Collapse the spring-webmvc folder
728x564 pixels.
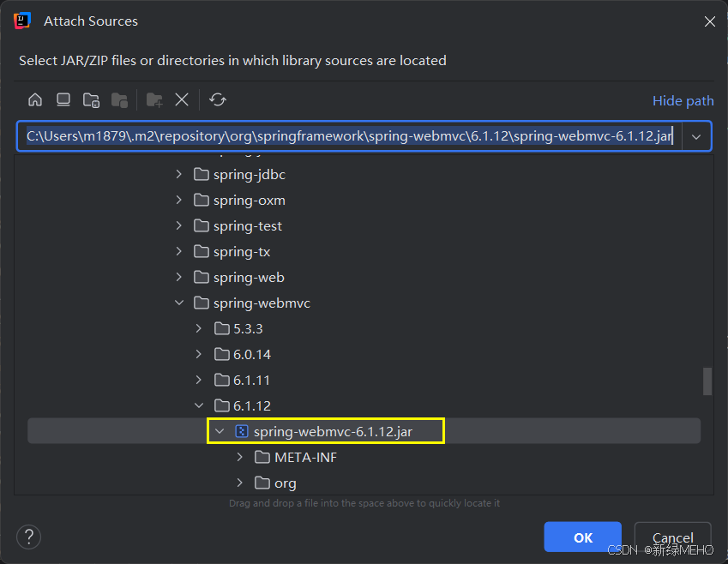[x=179, y=303]
